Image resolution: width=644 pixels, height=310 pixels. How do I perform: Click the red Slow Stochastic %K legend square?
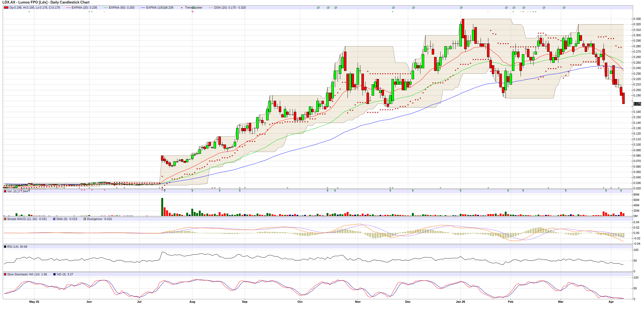pyautogui.click(x=5, y=274)
